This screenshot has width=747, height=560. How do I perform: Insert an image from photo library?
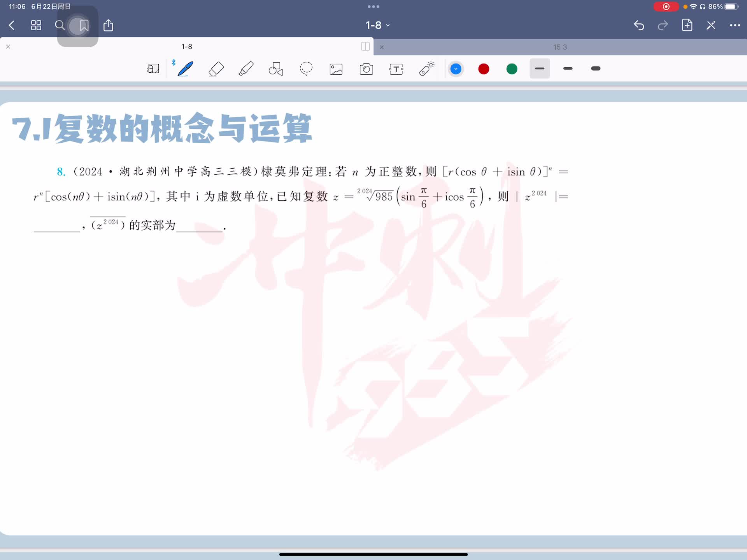pos(336,69)
